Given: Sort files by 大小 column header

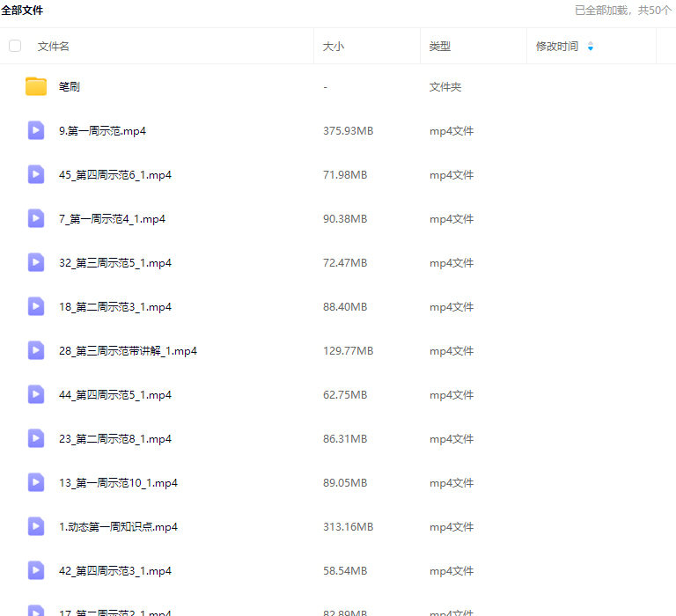Looking at the screenshot, I should (334, 47).
